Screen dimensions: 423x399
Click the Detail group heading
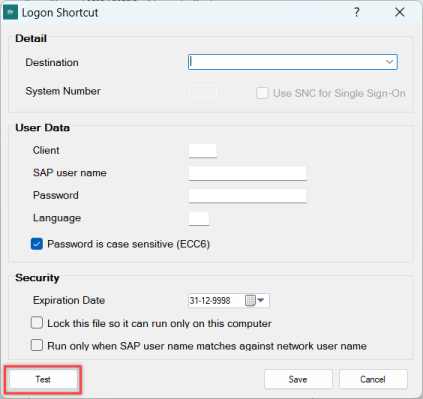(31, 38)
